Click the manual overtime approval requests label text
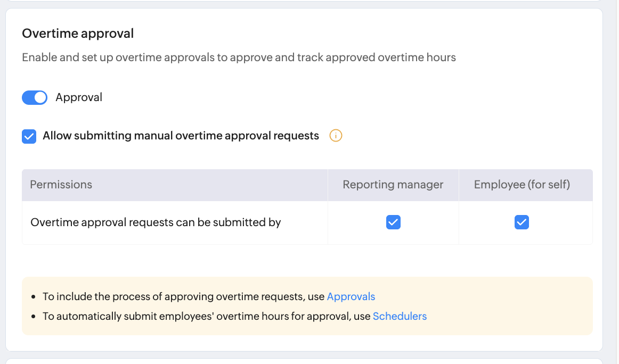Image resolution: width=619 pixels, height=364 pixels. pos(181,136)
